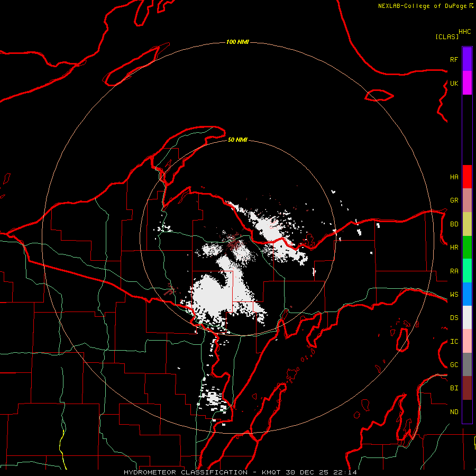Click the BD legend label

pos(454,224)
